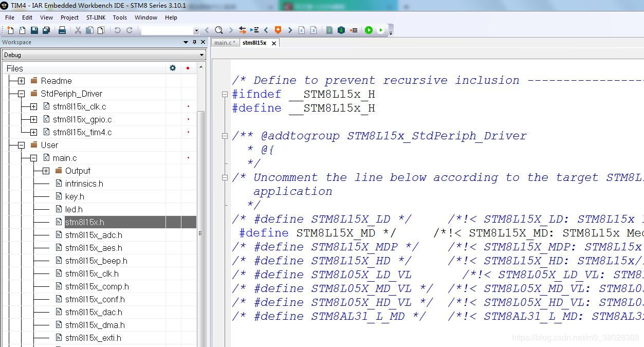Start Download and Debug with green play icon
The width and height of the screenshot is (644, 347).
[369, 30]
